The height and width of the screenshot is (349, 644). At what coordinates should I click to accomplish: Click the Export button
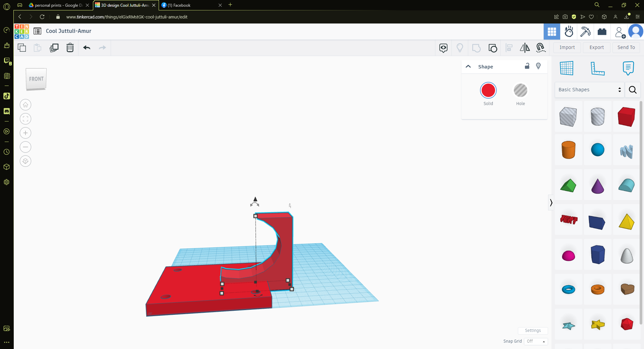[x=597, y=47]
